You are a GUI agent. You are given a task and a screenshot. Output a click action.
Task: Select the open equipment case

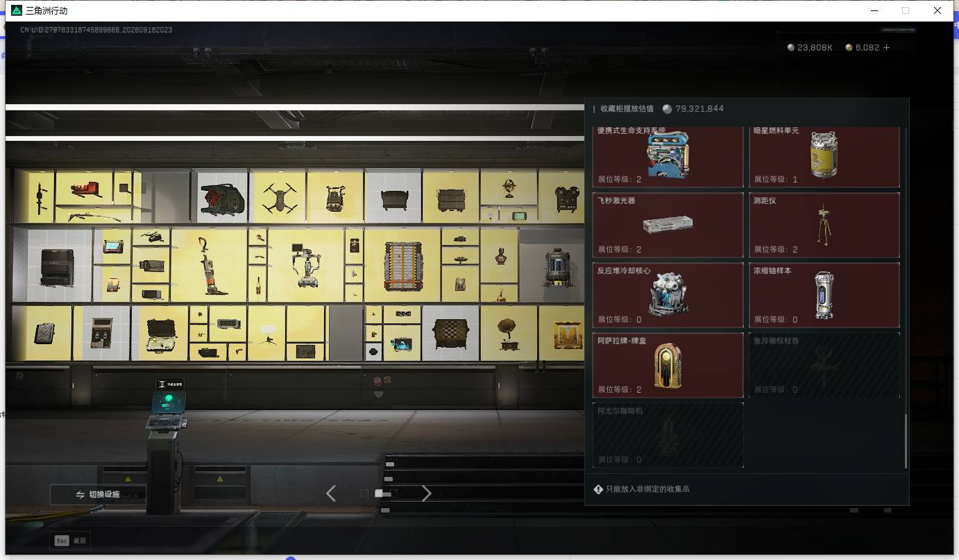coord(161,336)
